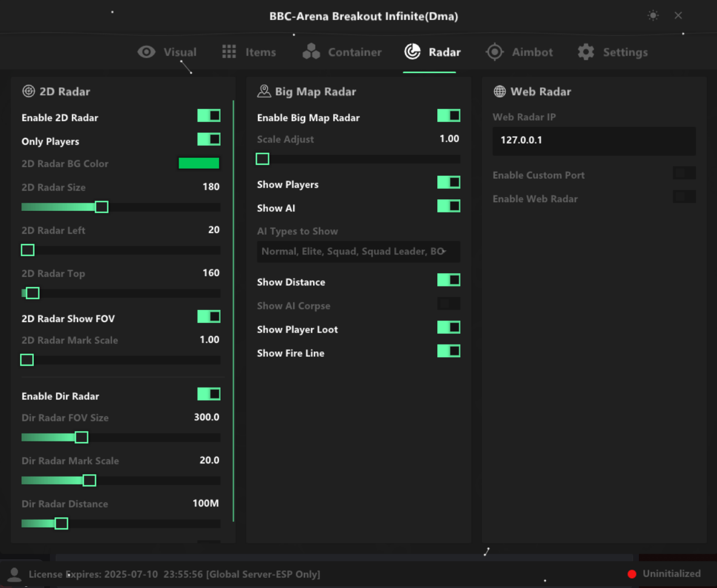Close the BBC-Arena Breakout Infinite window
This screenshot has height=588, width=717.
[x=679, y=16]
